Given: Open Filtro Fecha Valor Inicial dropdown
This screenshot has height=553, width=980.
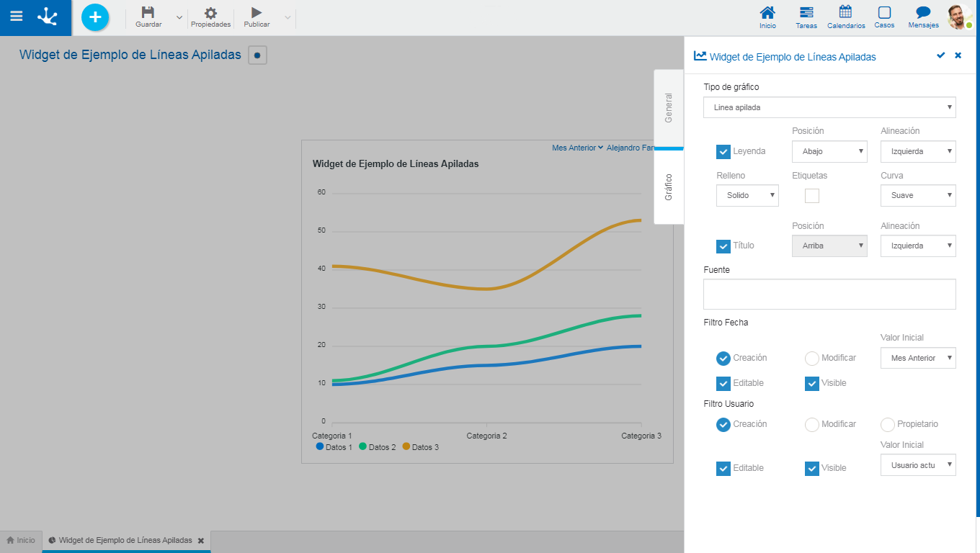Looking at the screenshot, I should click(918, 358).
